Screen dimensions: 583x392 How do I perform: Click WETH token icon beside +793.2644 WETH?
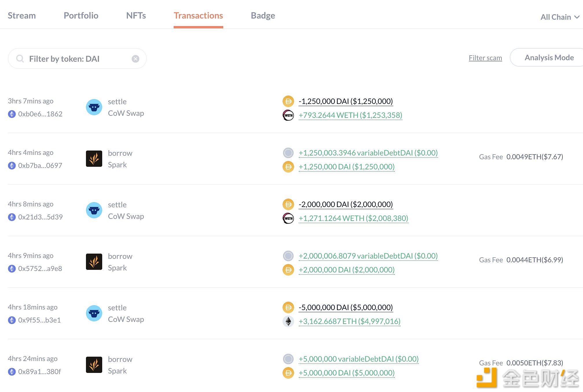(x=288, y=115)
